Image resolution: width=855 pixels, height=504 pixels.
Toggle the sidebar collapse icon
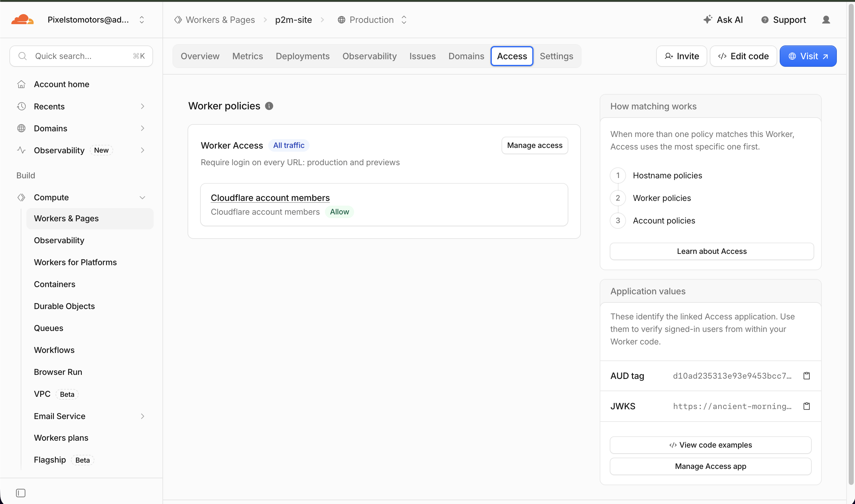(x=21, y=492)
